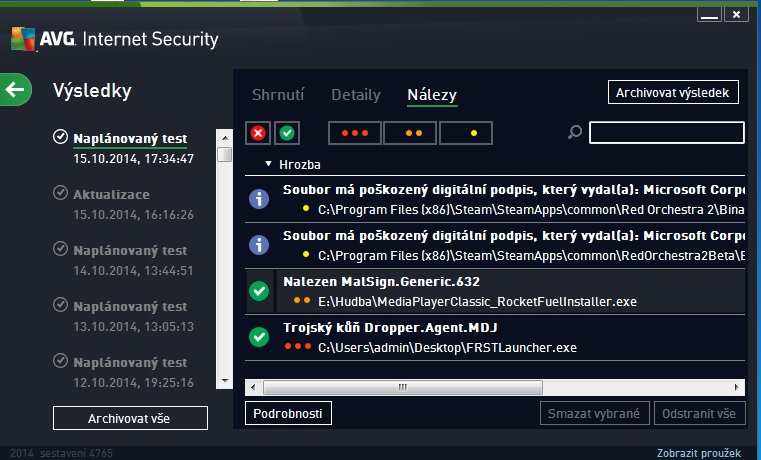
Task: Click green check icon beside MalSign.Generic.632
Action: 259,291
